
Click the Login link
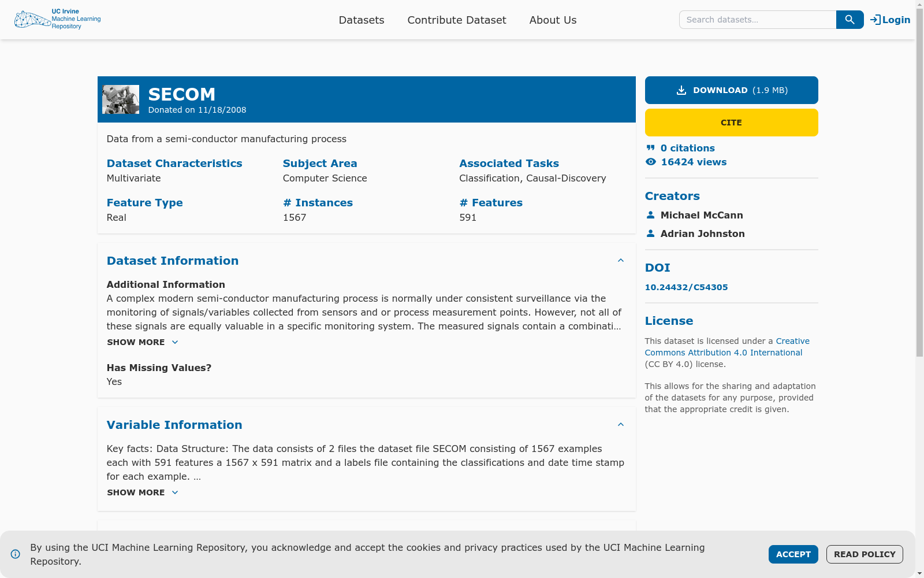[x=891, y=20]
